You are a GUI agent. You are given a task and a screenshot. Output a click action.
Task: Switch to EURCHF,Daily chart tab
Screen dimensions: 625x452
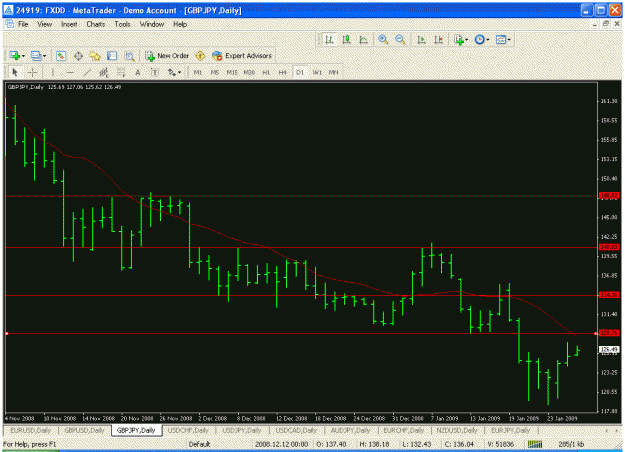[404, 430]
